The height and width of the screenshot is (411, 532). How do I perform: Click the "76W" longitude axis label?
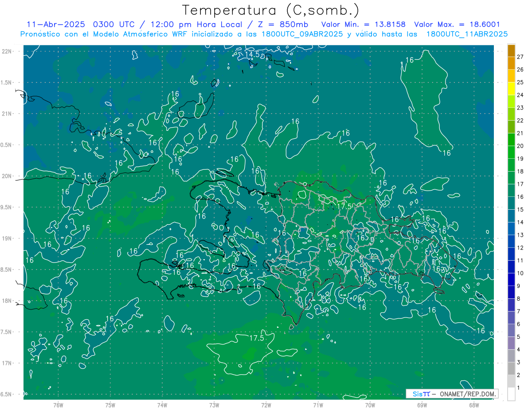click(58, 405)
